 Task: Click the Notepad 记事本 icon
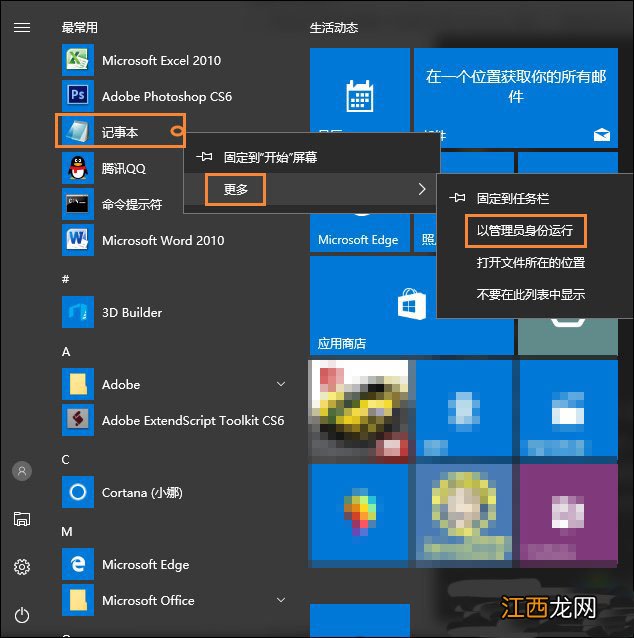click(x=78, y=132)
